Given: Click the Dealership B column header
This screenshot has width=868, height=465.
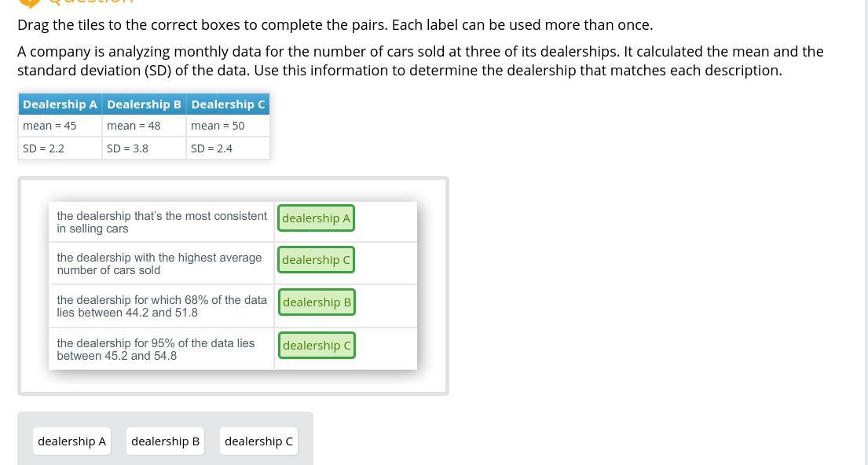Looking at the screenshot, I should click(144, 104).
